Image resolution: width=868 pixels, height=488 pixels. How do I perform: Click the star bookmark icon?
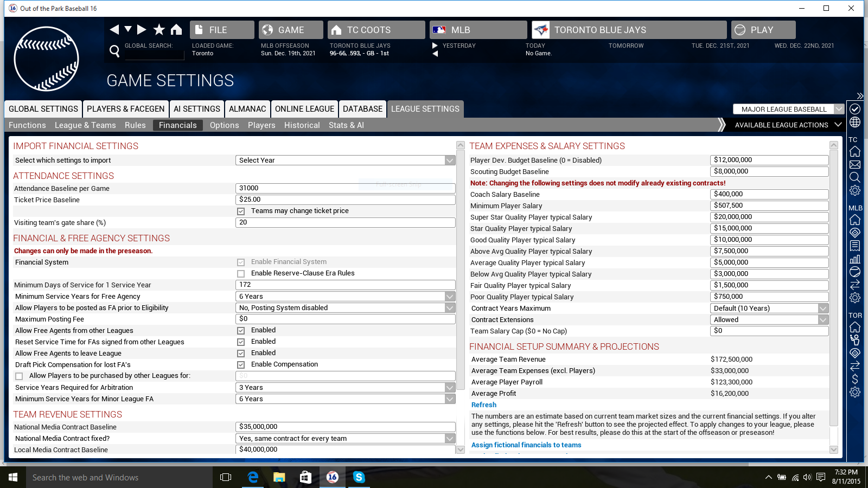pyautogui.click(x=159, y=30)
